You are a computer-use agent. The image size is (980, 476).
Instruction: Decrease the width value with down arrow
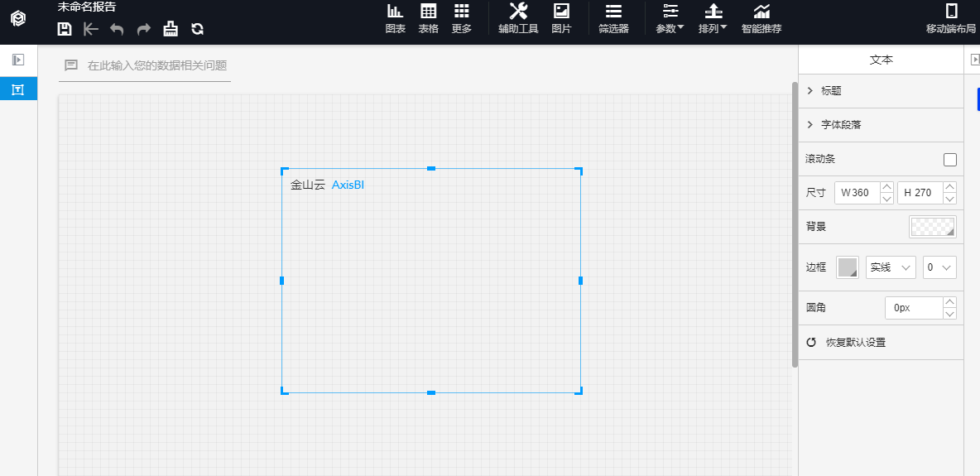click(x=886, y=199)
